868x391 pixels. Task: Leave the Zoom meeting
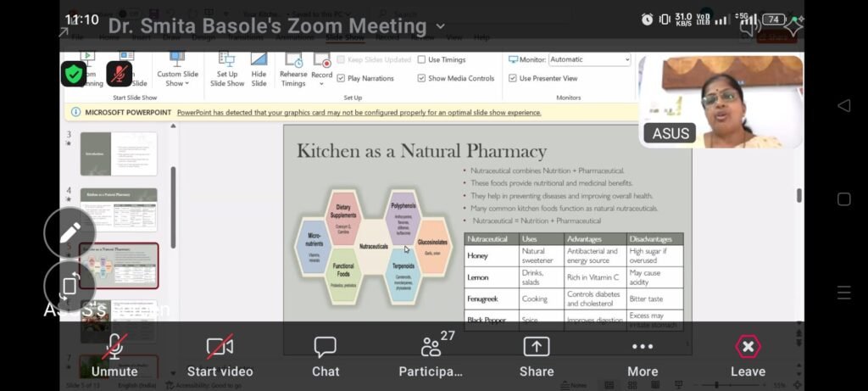click(x=748, y=355)
